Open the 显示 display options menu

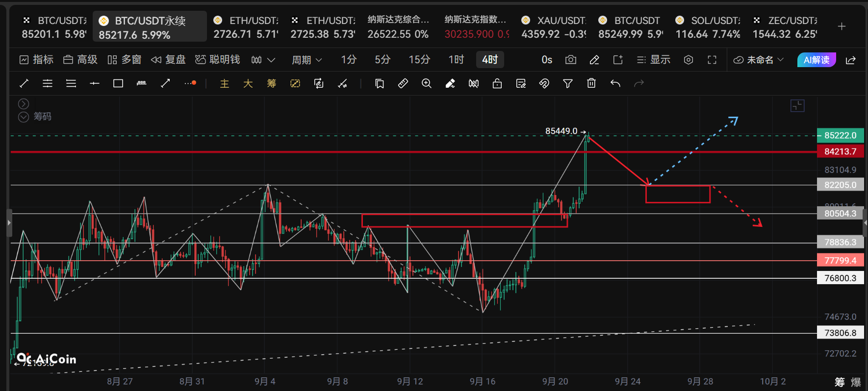654,60
